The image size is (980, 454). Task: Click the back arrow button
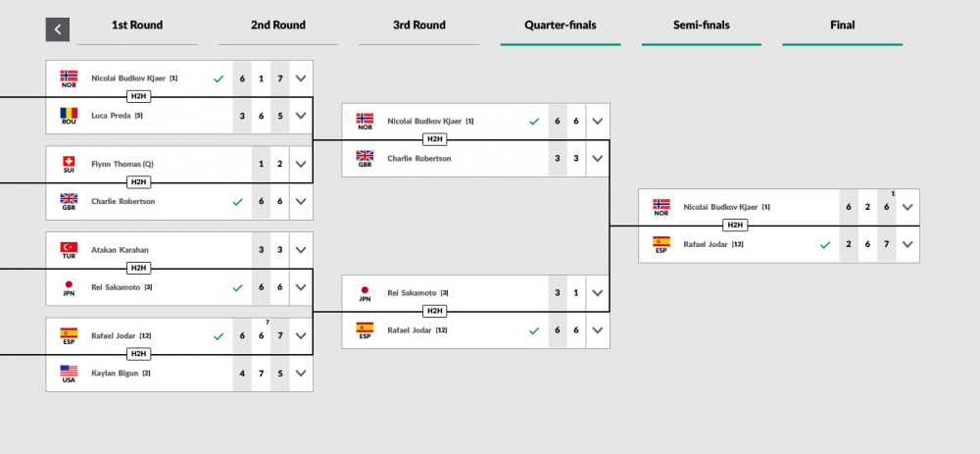58,29
